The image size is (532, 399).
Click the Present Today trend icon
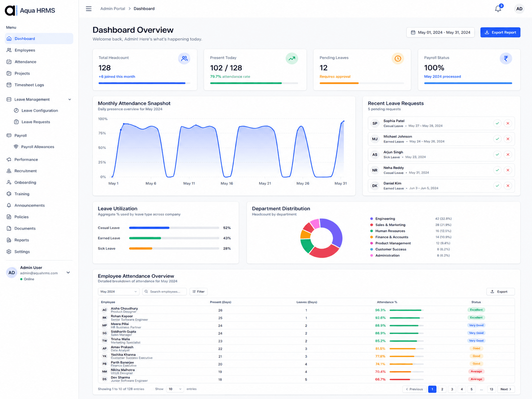coord(292,58)
